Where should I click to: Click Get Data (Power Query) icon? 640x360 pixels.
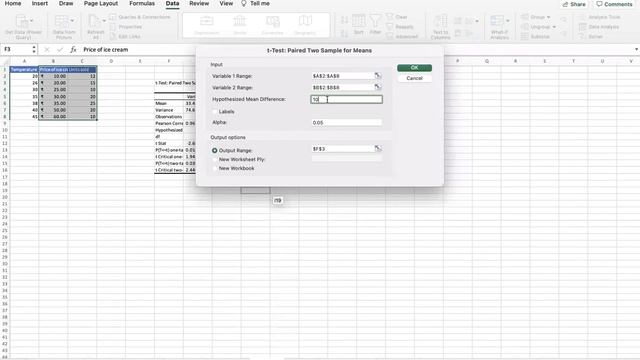tap(21, 21)
